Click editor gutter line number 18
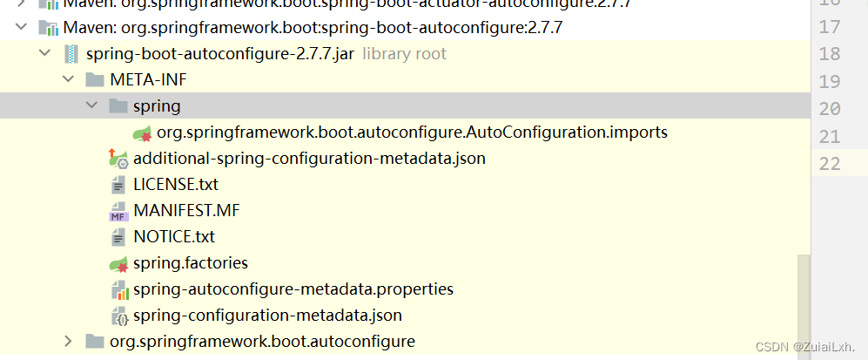This screenshot has height=360, width=868. tap(829, 54)
